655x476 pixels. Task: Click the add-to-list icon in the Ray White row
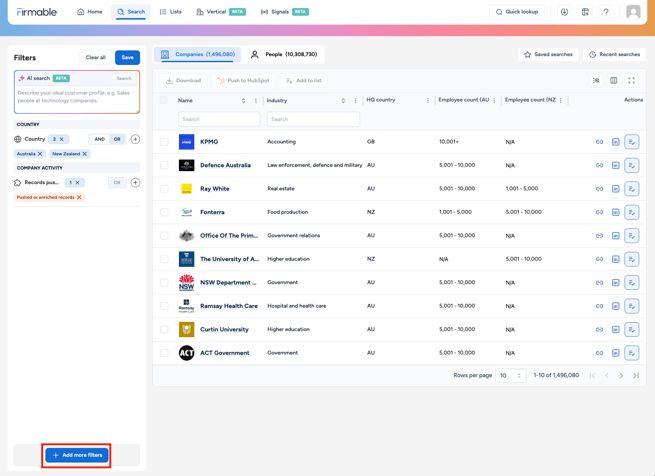click(632, 189)
